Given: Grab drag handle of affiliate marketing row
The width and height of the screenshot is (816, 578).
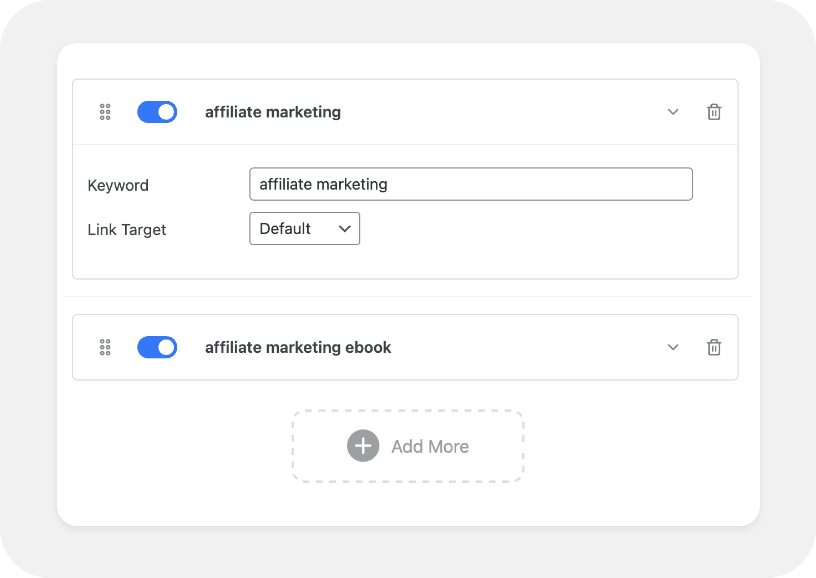Looking at the screenshot, I should (x=105, y=112).
